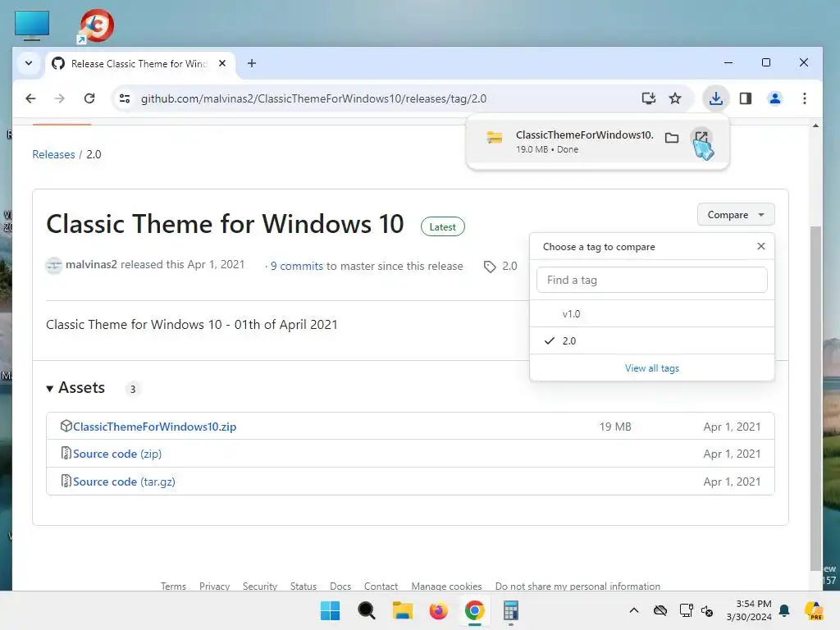The width and height of the screenshot is (840, 630).
Task: Launch Firefox from taskbar
Action: (438, 610)
